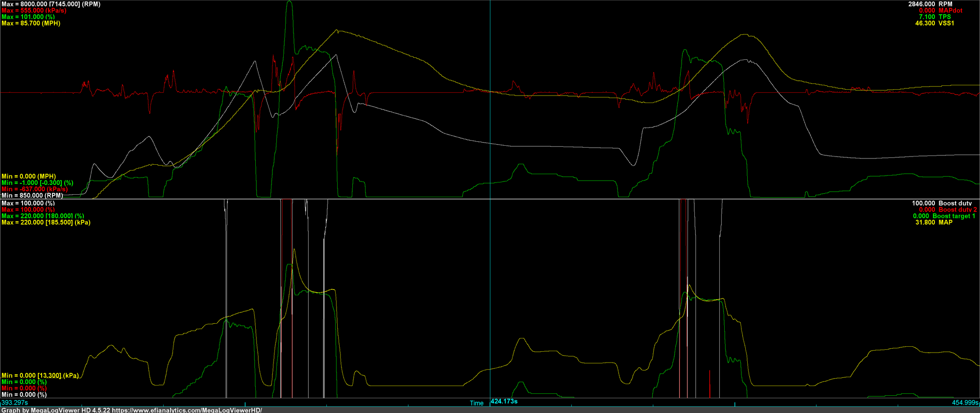Click the 454.999s end time label
This screenshot has height=413, width=980.
965,403
